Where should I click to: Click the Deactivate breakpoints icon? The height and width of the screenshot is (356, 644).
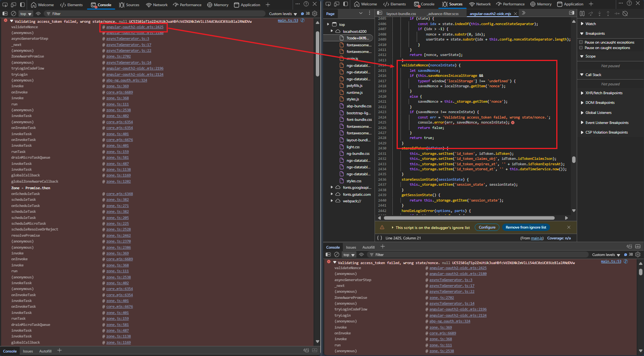pos(625,14)
